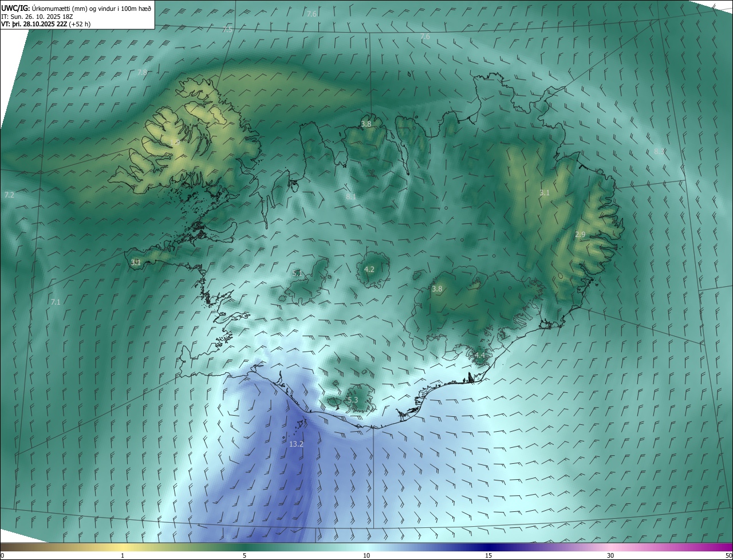Click the 7.2 value label
This screenshot has height=560, width=733.
point(9,195)
